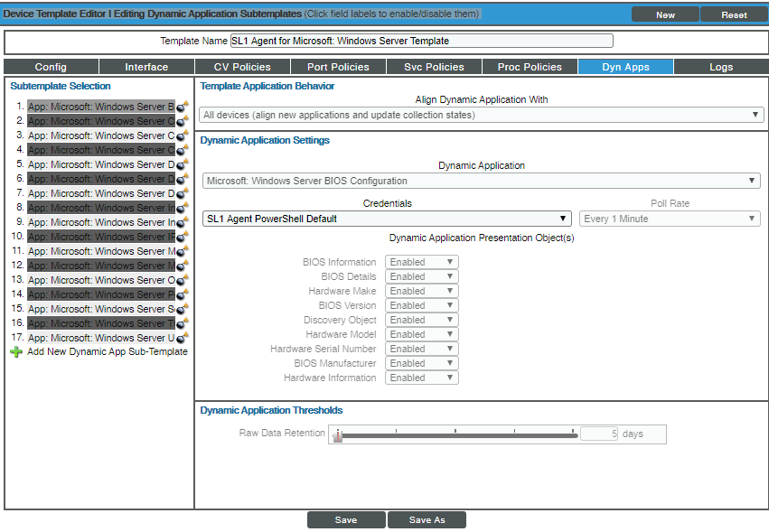Image resolution: width=769 pixels, height=532 pixels.
Task: Delete subtemplate 5 with its bomb icon
Action: (182, 164)
